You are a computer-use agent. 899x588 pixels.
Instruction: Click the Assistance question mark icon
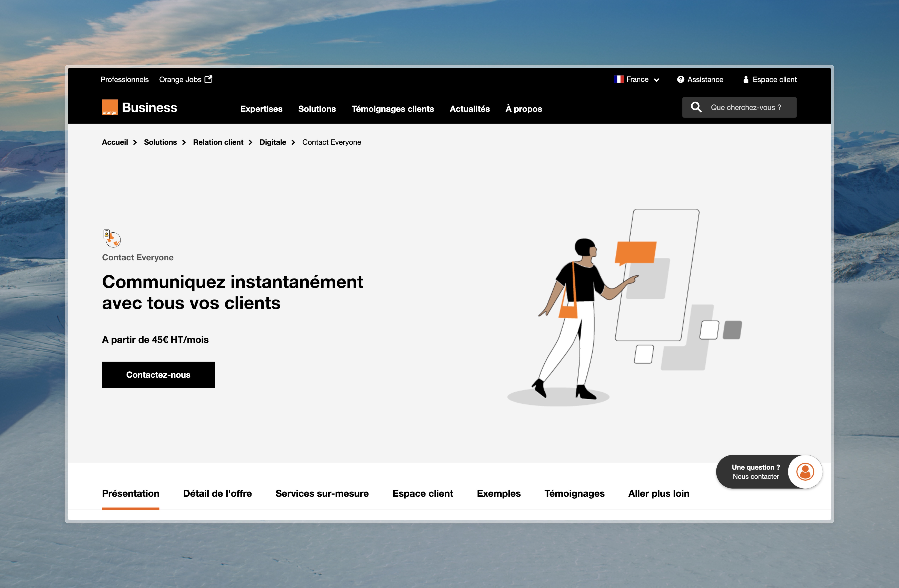[680, 79]
